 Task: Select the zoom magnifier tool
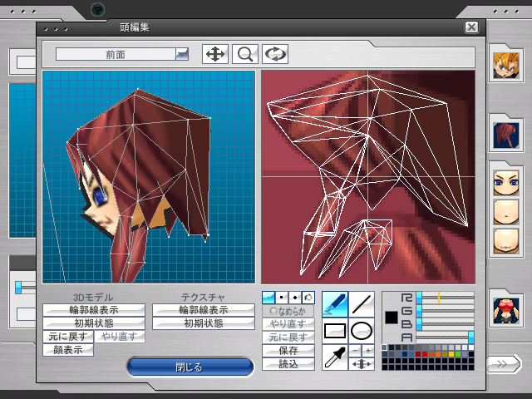(245, 54)
